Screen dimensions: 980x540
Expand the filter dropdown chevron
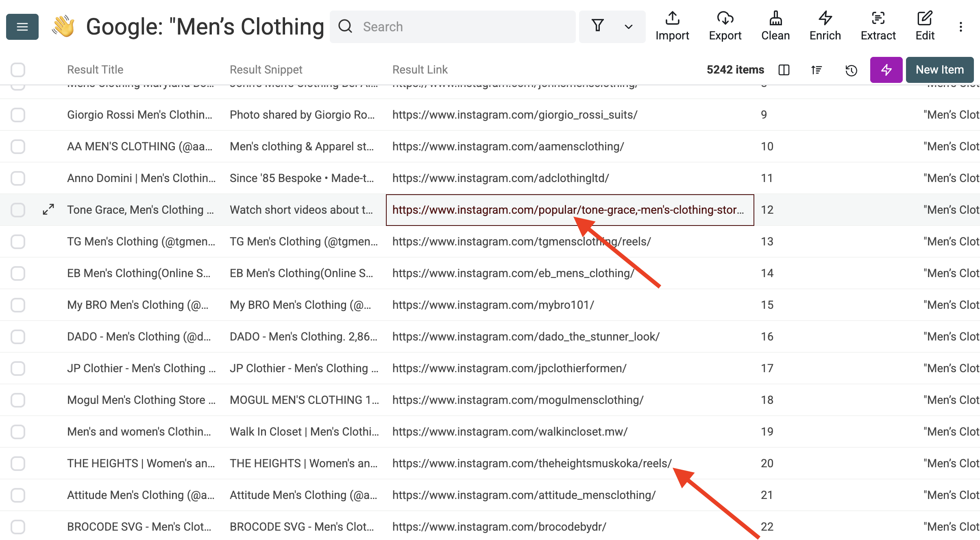[x=628, y=27]
